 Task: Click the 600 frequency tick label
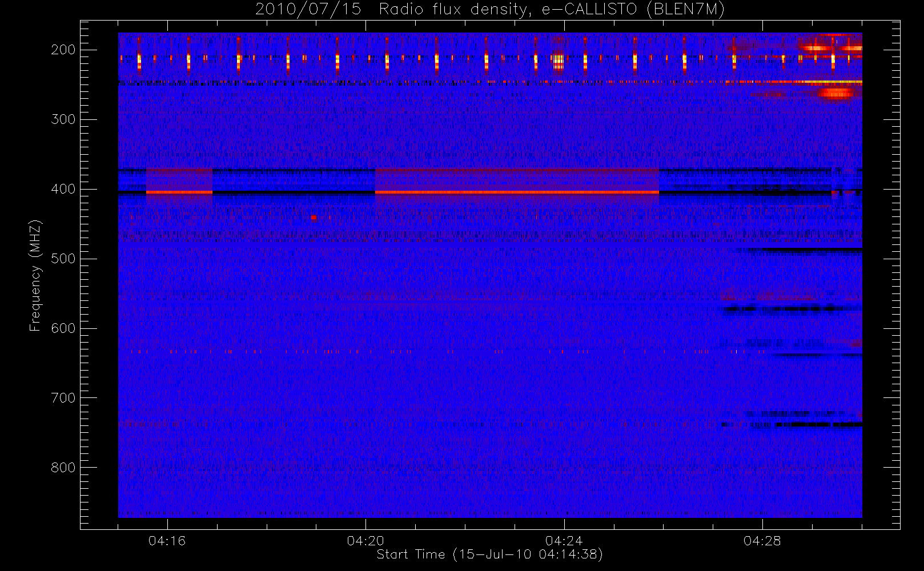[63, 328]
